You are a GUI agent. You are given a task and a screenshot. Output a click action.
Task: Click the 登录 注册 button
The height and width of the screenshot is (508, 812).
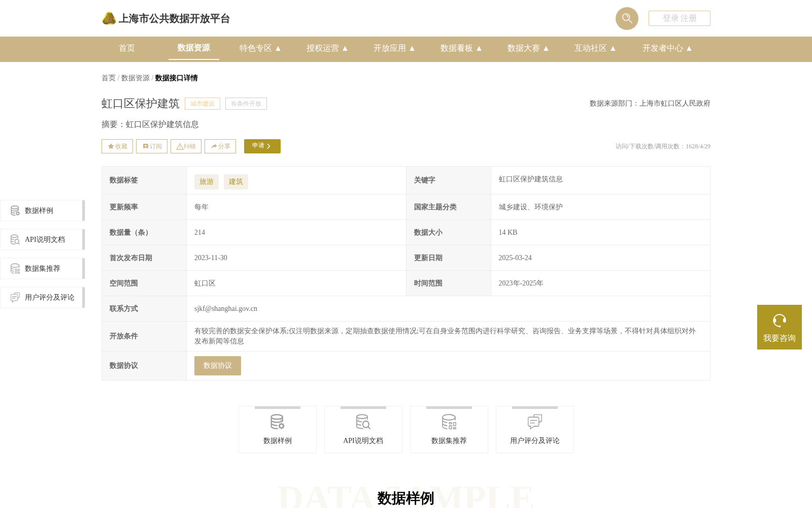point(680,18)
